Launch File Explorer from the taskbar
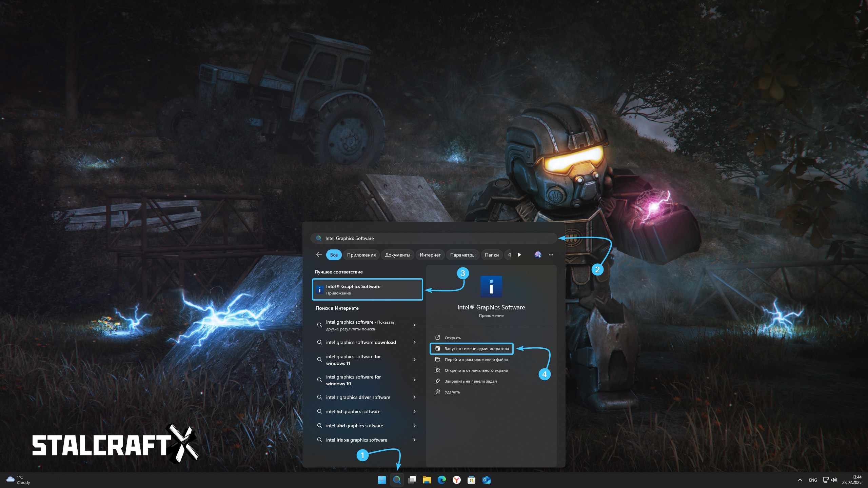The image size is (868, 488). pos(427,480)
